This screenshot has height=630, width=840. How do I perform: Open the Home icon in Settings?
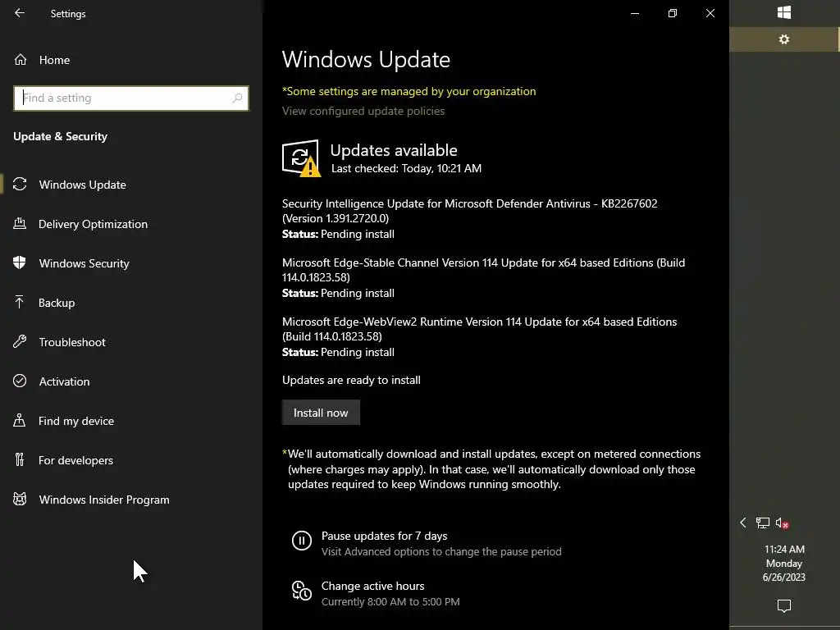(x=21, y=59)
